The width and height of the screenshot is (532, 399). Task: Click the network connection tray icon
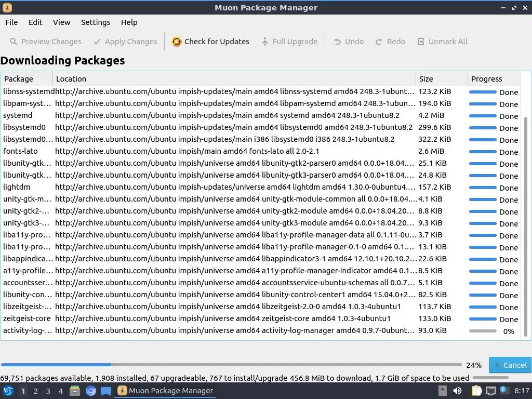[x=490, y=391]
